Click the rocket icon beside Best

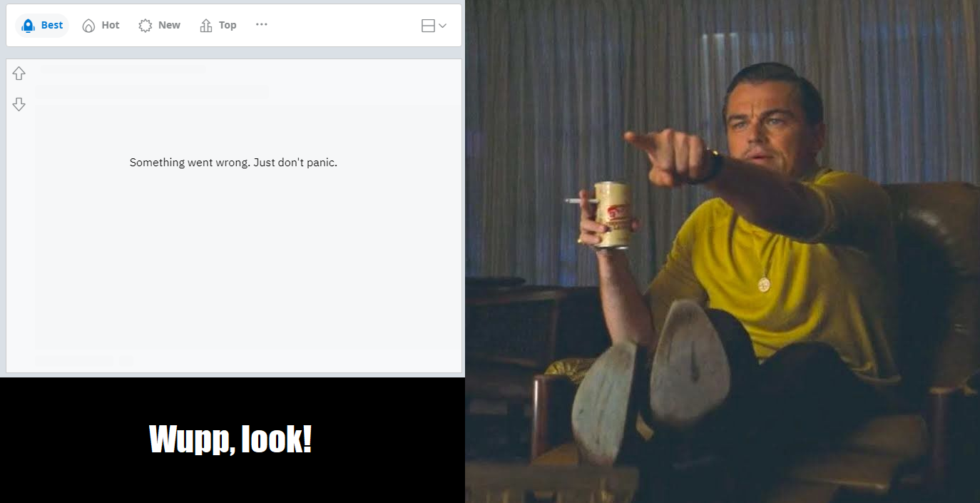[29, 26]
